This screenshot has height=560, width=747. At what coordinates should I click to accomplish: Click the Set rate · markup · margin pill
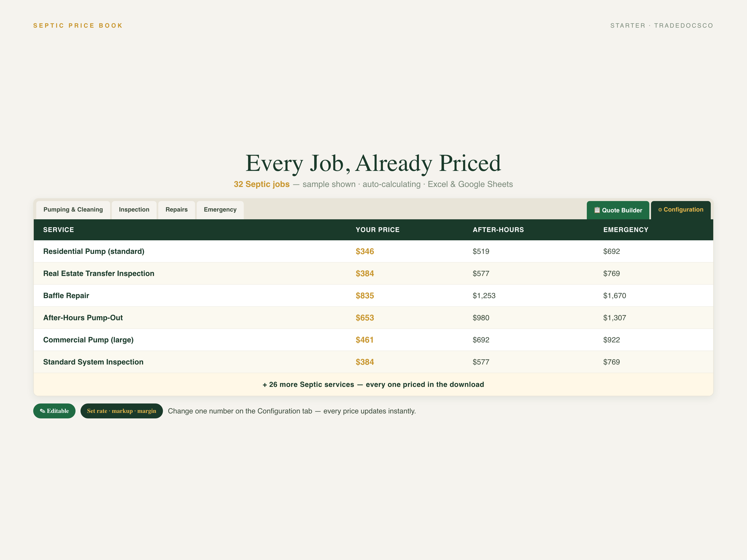[121, 411]
